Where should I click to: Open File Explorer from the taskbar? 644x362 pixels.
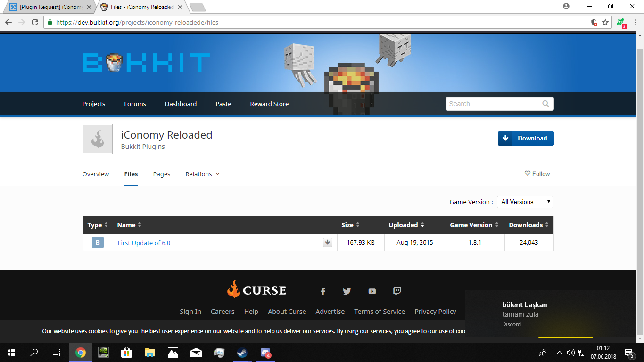(x=150, y=353)
